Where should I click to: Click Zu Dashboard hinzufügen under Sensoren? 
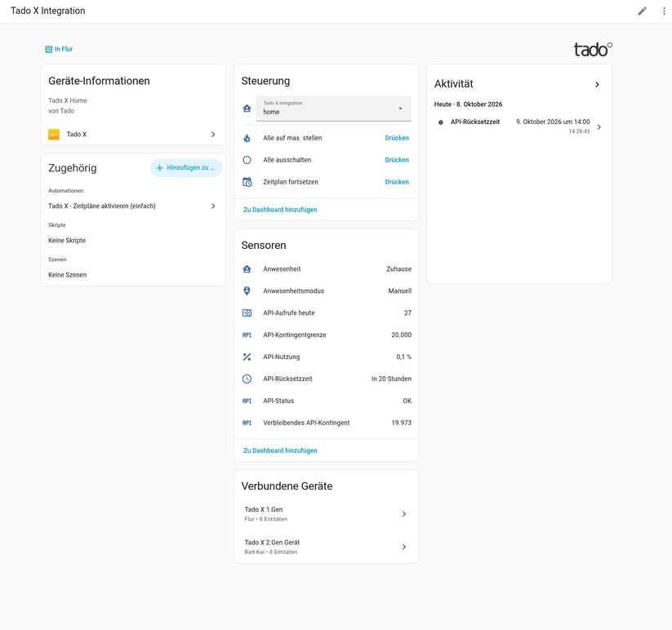coord(280,450)
